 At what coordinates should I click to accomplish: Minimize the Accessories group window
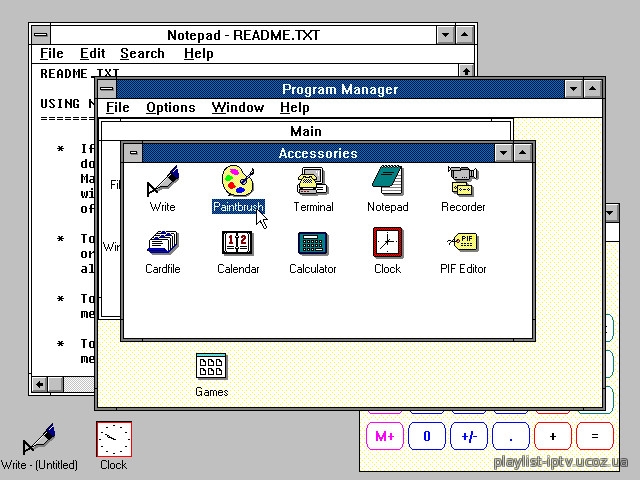pyautogui.click(x=504, y=153)
